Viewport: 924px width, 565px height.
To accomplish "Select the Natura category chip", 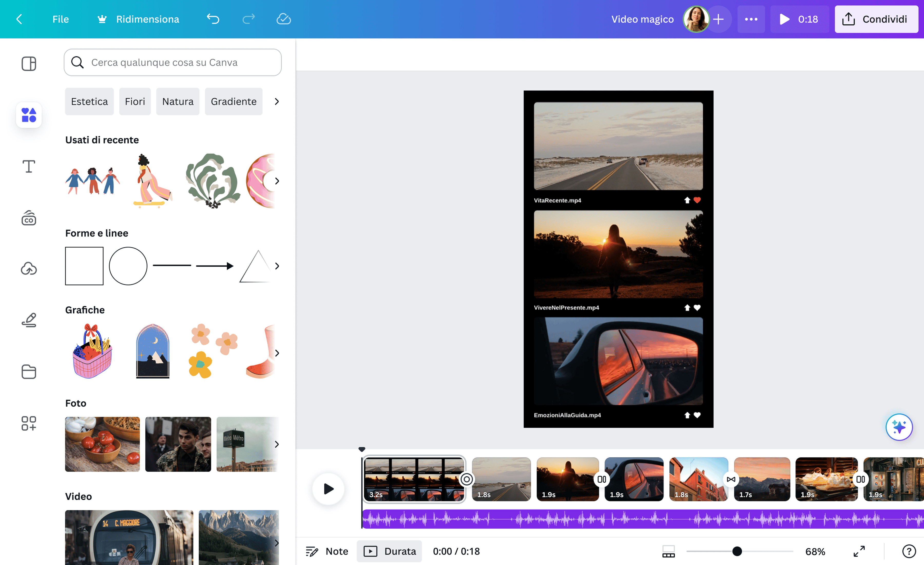I will coord(178,101).
